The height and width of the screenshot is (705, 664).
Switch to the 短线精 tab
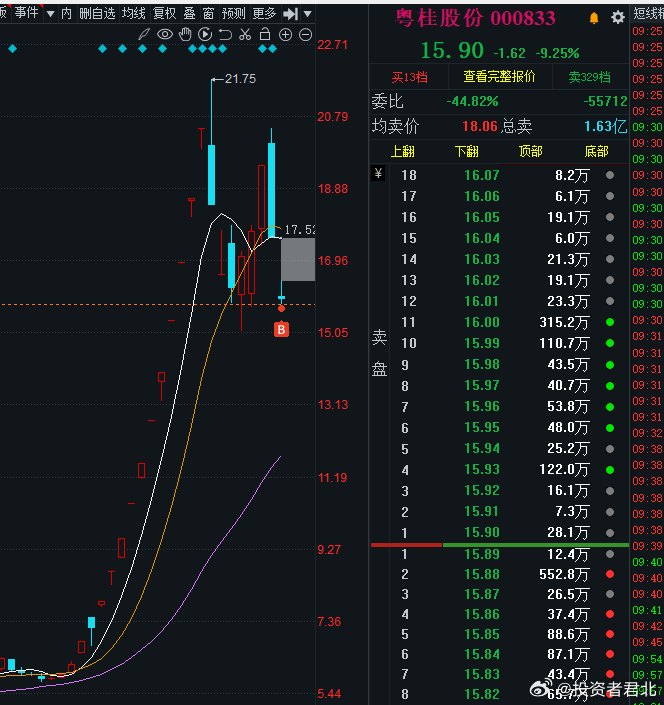[648, 13]
